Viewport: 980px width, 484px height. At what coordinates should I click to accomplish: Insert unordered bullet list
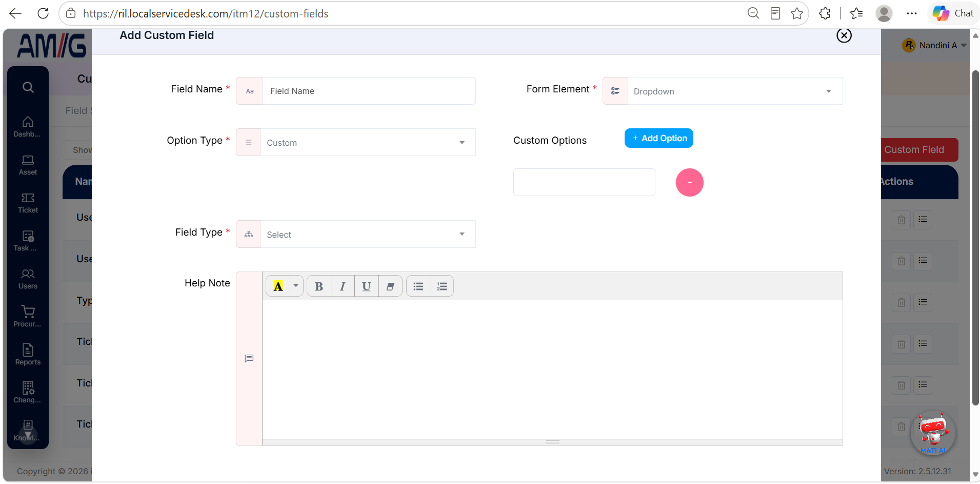(x=418, y=286)
